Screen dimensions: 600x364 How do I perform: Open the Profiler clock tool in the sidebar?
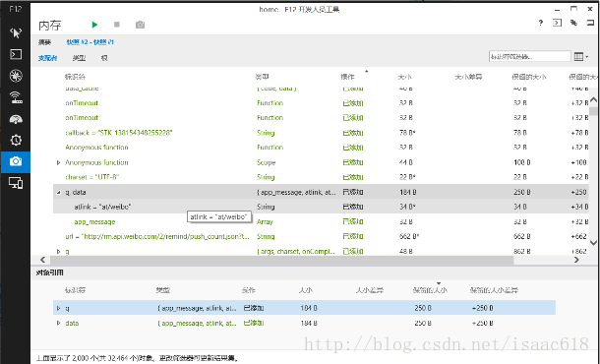16,140
